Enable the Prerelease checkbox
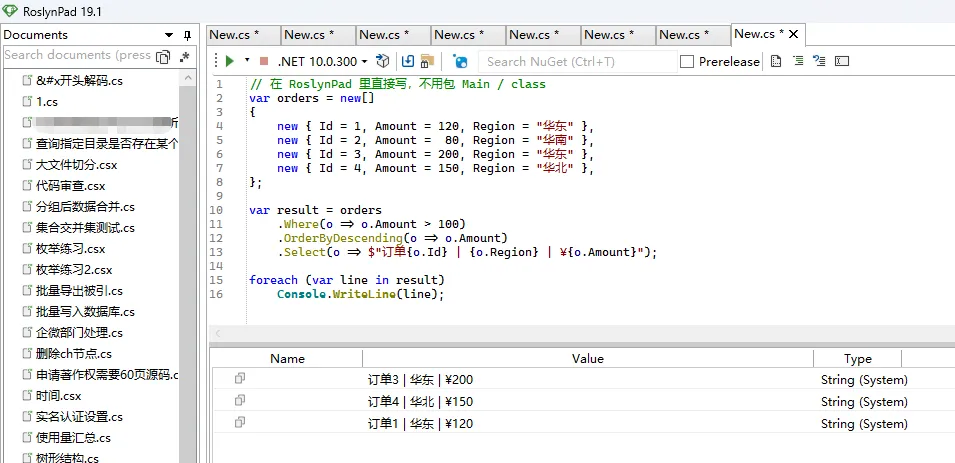This screenshot has height=463, width=955. pyautogui.click(x=687, y=62)
